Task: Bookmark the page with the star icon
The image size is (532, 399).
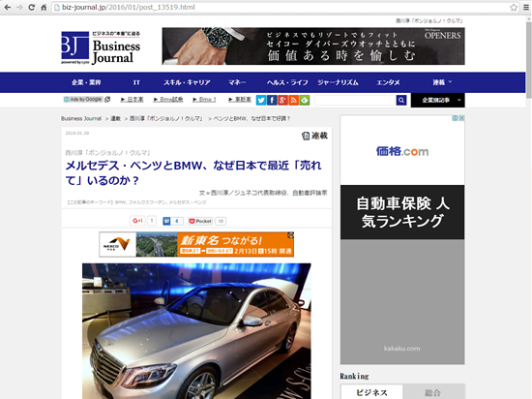Action: pos(514,7)
